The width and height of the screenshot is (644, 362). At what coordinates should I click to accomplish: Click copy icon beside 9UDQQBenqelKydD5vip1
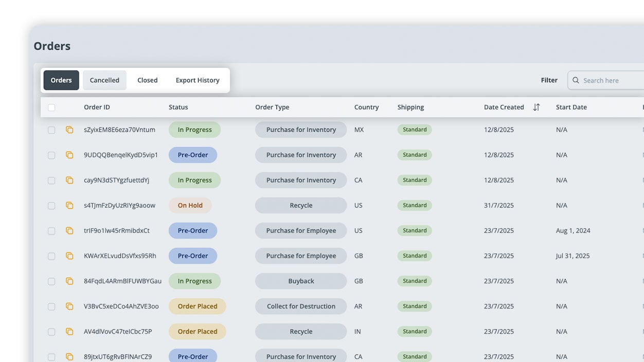tap(69, 155)
